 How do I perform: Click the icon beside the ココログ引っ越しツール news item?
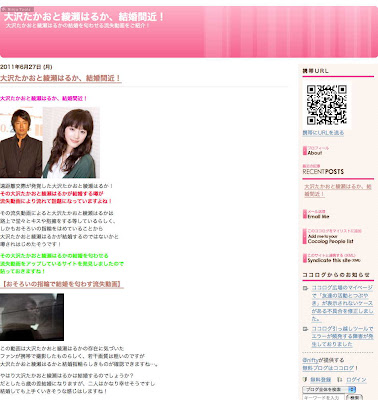click(x=305, y=329)
